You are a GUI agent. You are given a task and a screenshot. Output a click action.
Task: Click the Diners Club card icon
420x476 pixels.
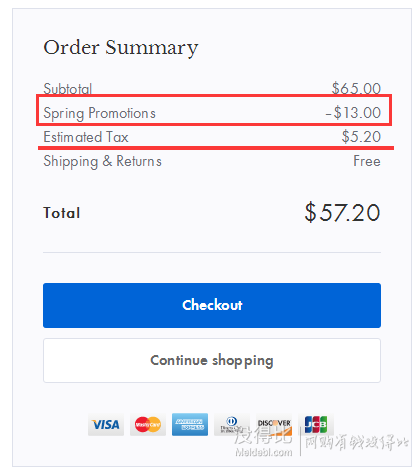coord(232,424)
